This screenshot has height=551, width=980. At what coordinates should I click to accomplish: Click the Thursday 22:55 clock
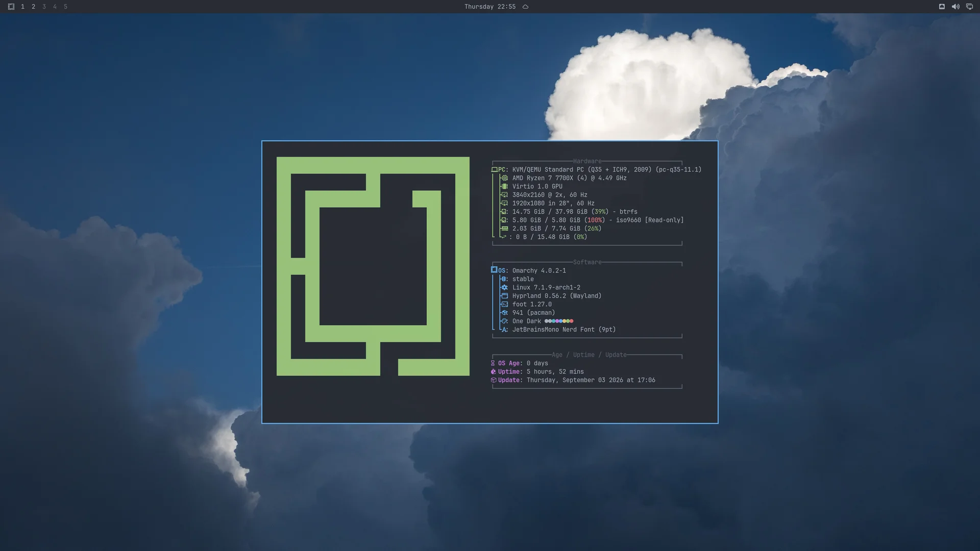pyautogui.click(x=489, y=7)
